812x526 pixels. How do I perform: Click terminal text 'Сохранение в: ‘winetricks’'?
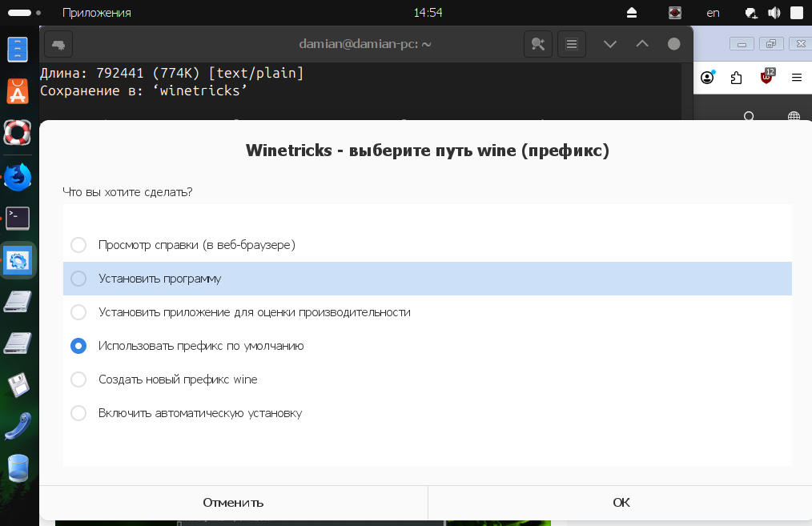point(143,90)
